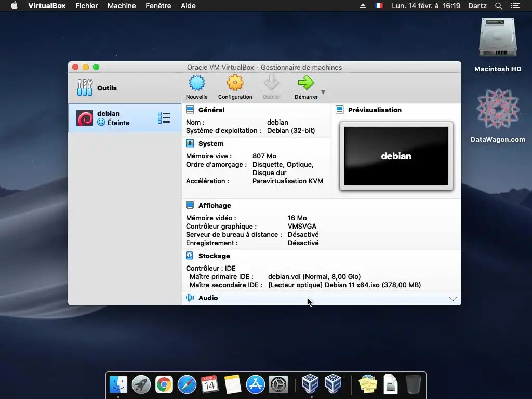Image resolution: width=532 pixels, height=399 pixels.
Task: Click the Contrôleur : IDE label
Action: click(x=211, y=269)
